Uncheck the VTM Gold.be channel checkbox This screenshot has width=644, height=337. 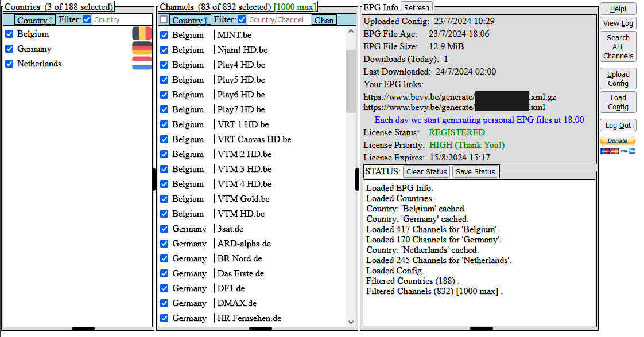(164, 199)
